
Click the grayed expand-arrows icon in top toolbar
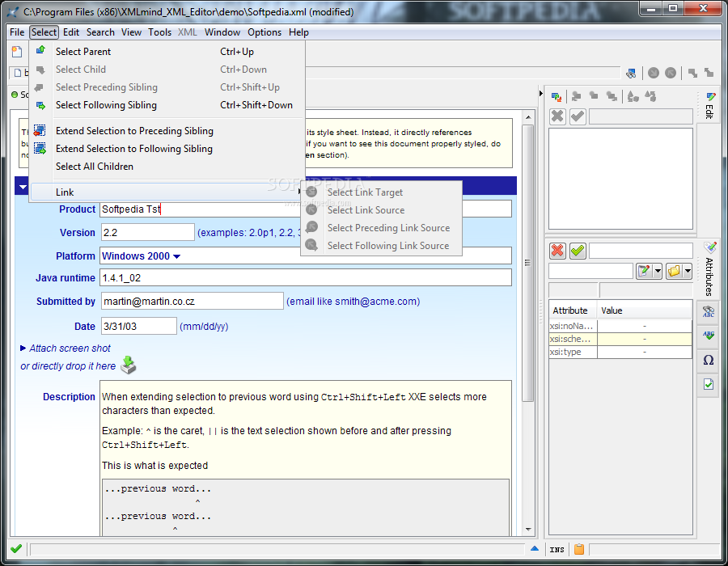click(x=692, y=73)
